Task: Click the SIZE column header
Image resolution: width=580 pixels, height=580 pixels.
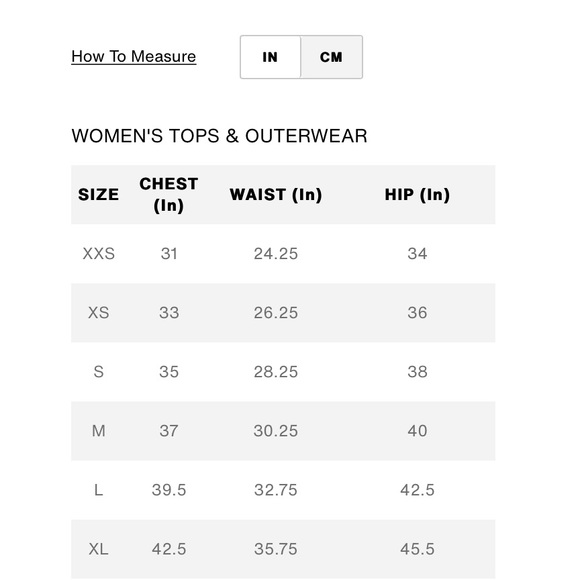Action: (98, 195)
